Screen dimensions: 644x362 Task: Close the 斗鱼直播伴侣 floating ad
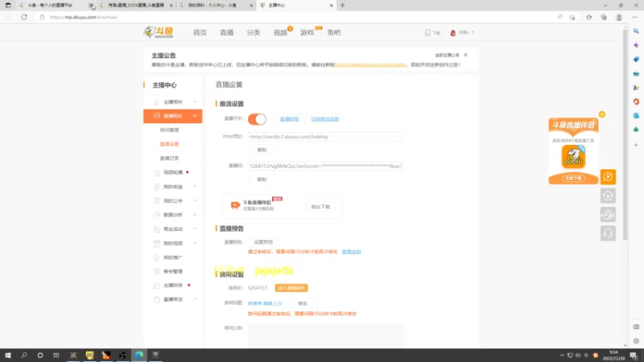(601, 114)
